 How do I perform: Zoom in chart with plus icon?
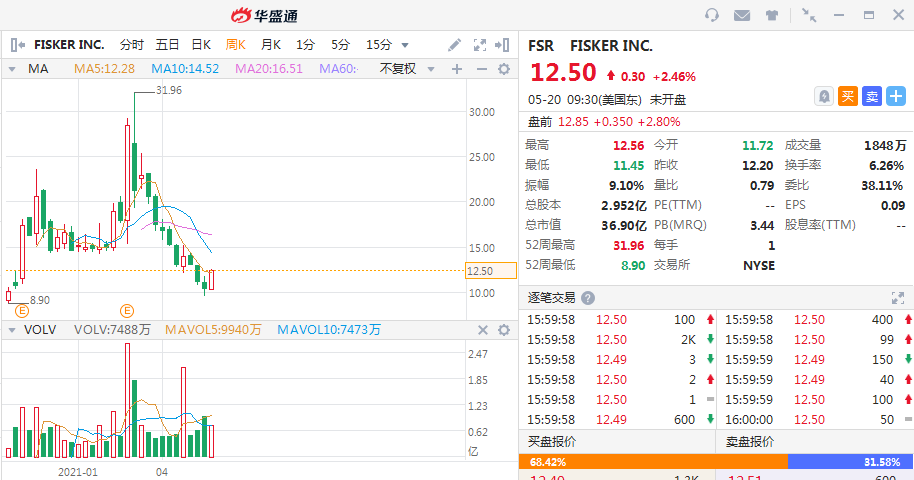457,69
